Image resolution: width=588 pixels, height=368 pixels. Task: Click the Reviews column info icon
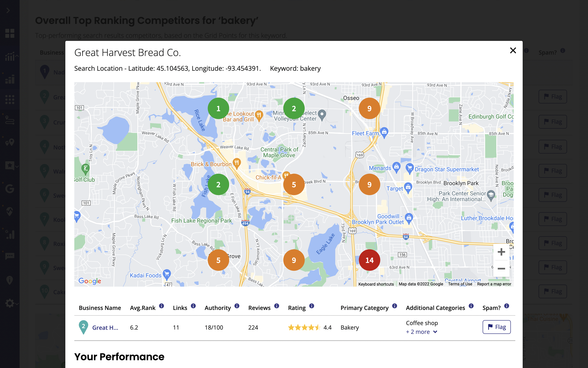276,306
